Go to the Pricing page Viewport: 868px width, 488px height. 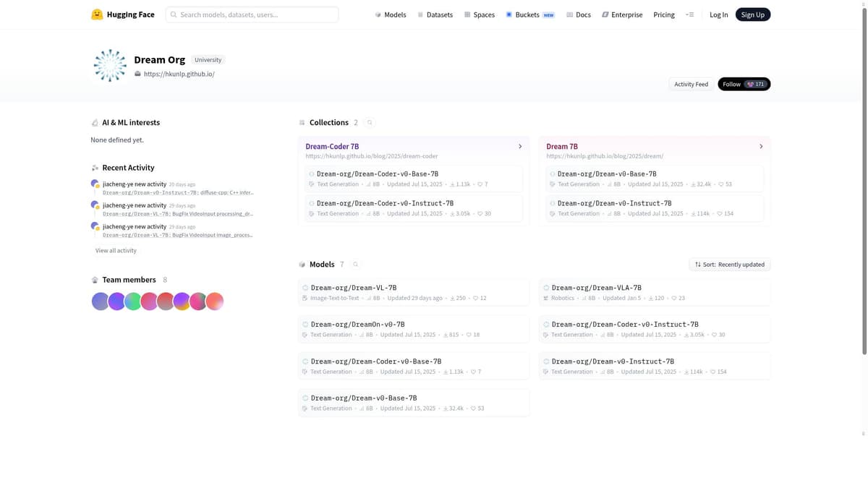[x=664, y=14]
